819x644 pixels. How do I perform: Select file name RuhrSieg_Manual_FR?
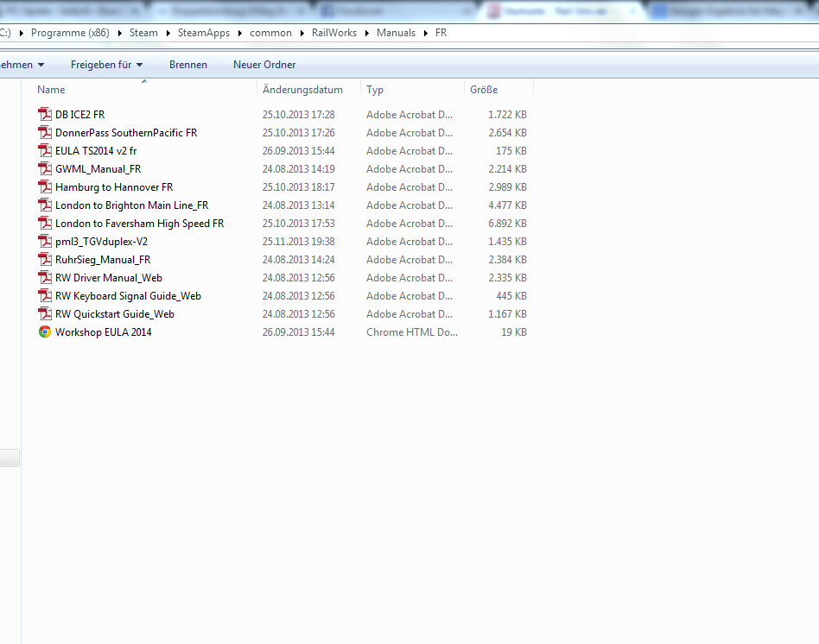(103, 259)
